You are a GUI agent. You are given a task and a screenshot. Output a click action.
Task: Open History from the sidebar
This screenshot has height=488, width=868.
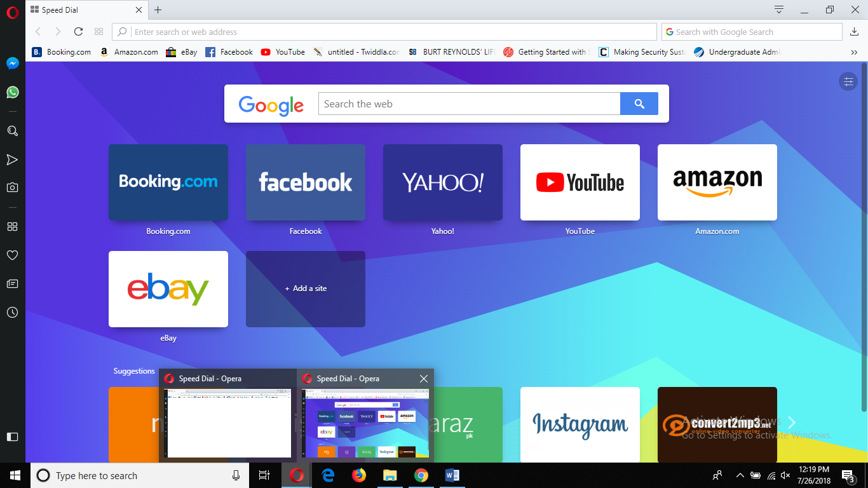[12, 312]
